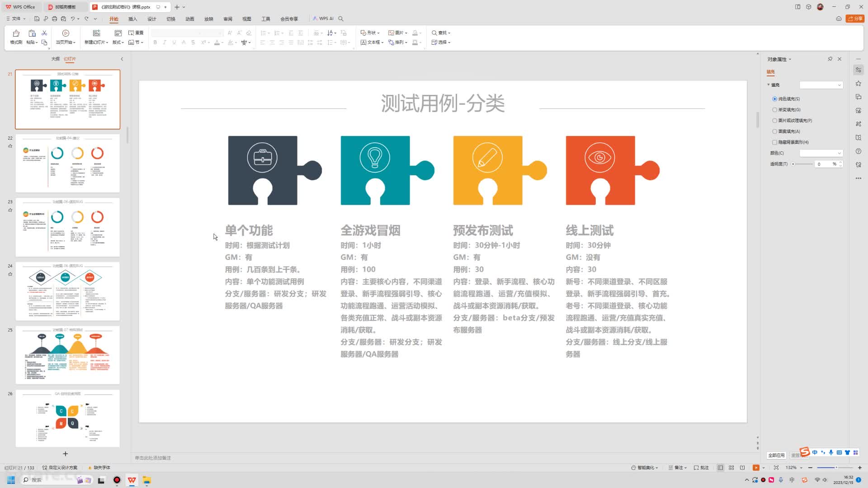This screenshot has height=488, width=868.
Task: Open the Shapes (形状) dropdown
Action: pos(370,33)
